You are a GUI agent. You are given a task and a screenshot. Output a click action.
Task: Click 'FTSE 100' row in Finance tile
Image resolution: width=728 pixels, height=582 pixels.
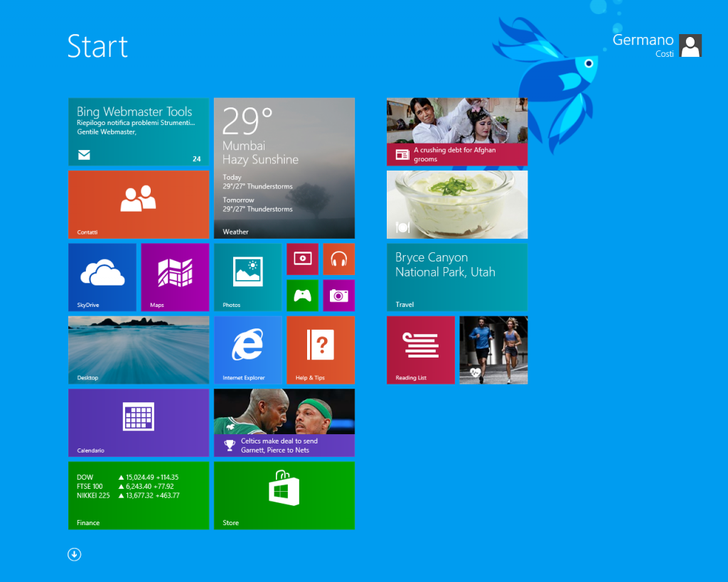click(125, 486)
